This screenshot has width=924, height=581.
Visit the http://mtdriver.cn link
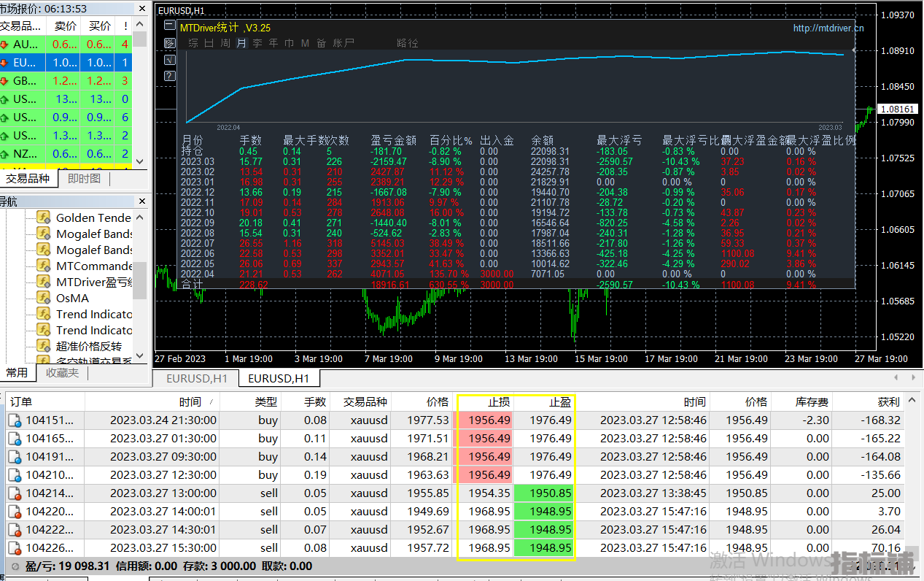(x=828, y=28)
